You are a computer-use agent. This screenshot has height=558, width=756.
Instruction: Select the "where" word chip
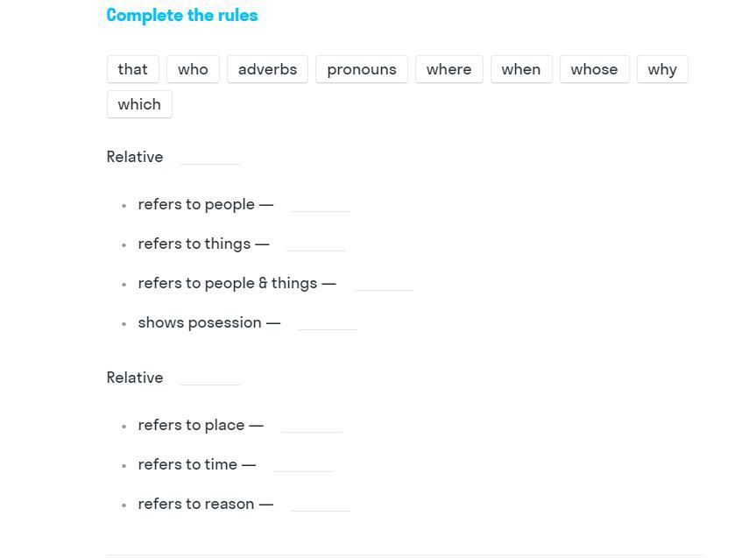click(449, 69)
